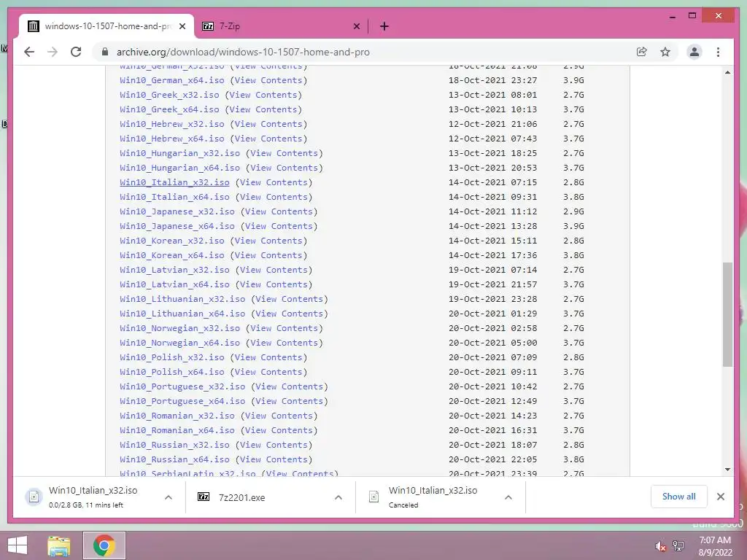747x560 pixels.
Task: Download Win10_Japanese_x32.iso
Action: (x=177, y=211)
